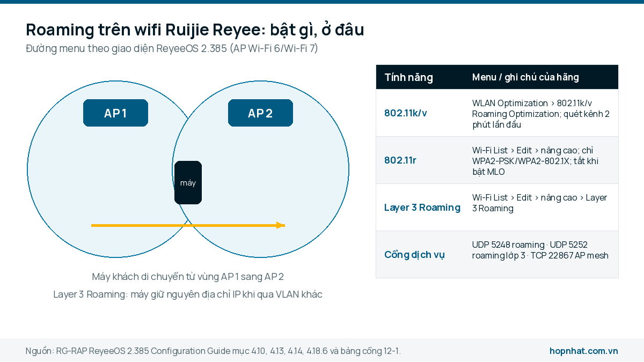
Task: Click the note about WPA2-PSK/WPA2-802.1X and MLO
Action: [x=536, y=160]
